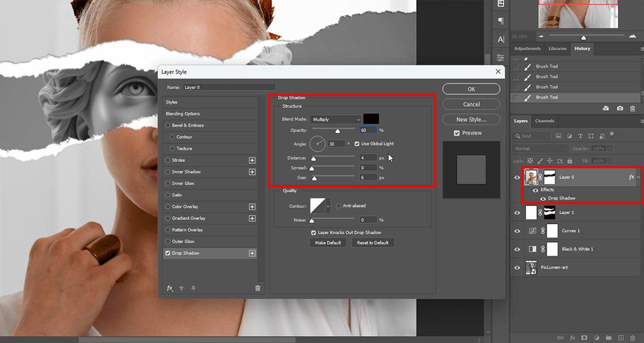
Task: Move effect up with the up arrow
Action: click(181, 288)
